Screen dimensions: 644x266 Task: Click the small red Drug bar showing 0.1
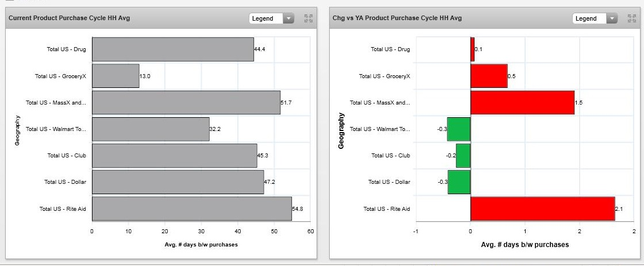(x=472, y=49)
